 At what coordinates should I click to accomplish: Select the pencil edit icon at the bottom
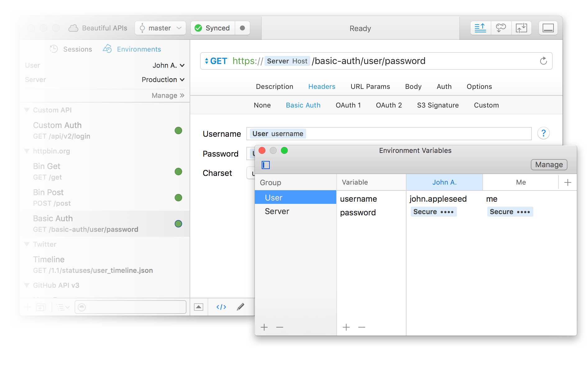(x=240, y=307)
